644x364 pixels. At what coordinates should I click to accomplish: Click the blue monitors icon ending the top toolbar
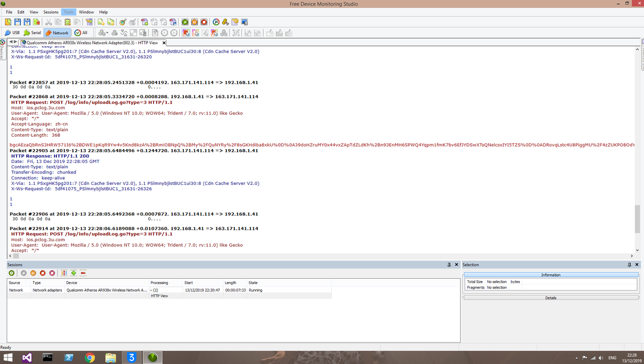245,22
